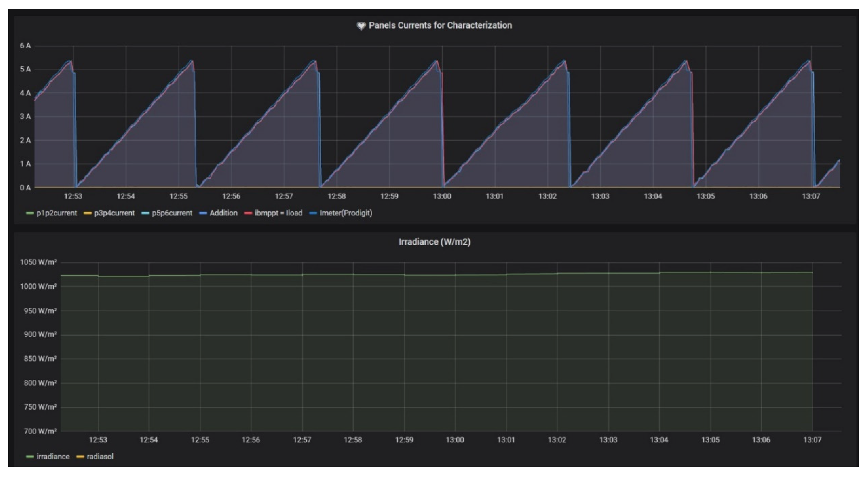
Task: Open the Panels Currents for Characterization title menu
Action: click(x=440, y=25)
